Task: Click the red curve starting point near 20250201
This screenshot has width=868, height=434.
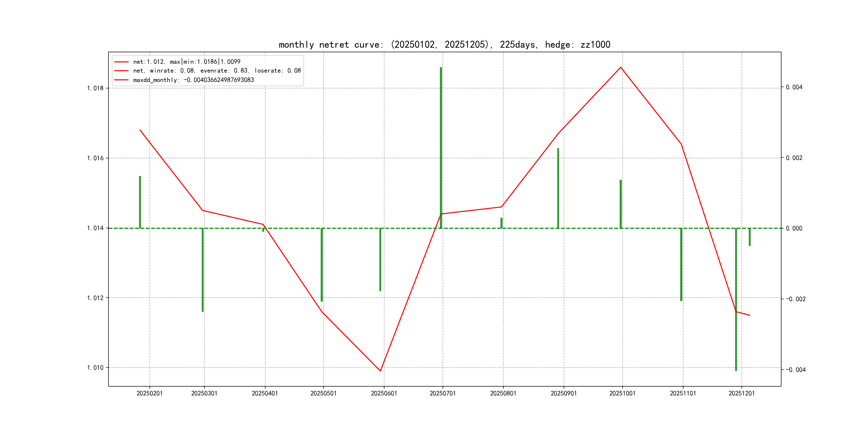Action: tap(140, 130)
